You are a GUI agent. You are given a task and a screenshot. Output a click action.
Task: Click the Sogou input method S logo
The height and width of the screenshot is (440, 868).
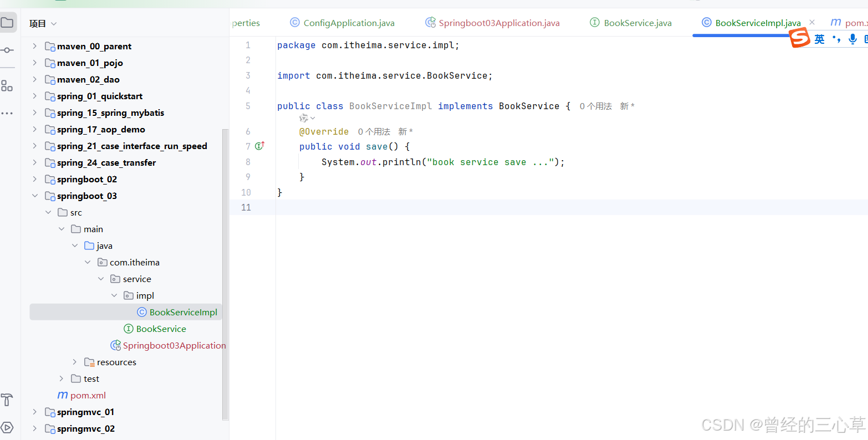click(800, 38)
